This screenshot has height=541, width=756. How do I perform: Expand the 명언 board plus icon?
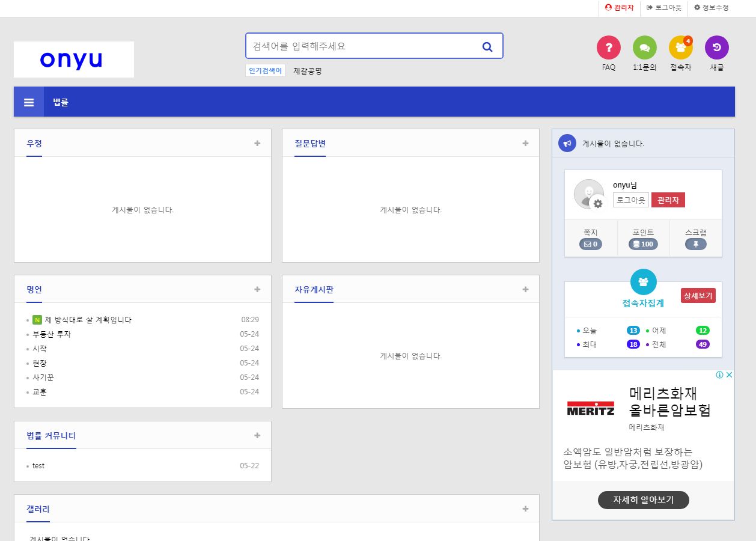257,289
